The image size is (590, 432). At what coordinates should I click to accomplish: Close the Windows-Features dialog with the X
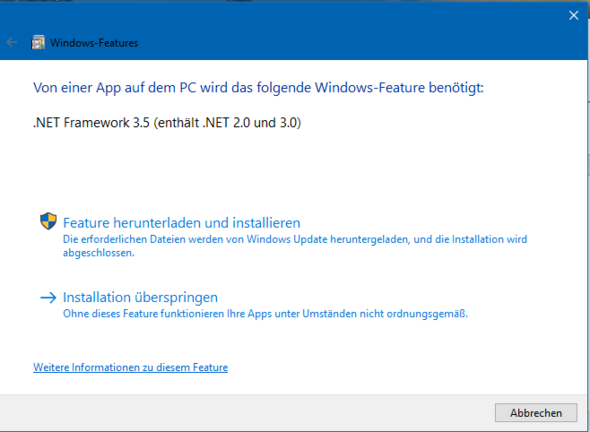tap(573, 15)
